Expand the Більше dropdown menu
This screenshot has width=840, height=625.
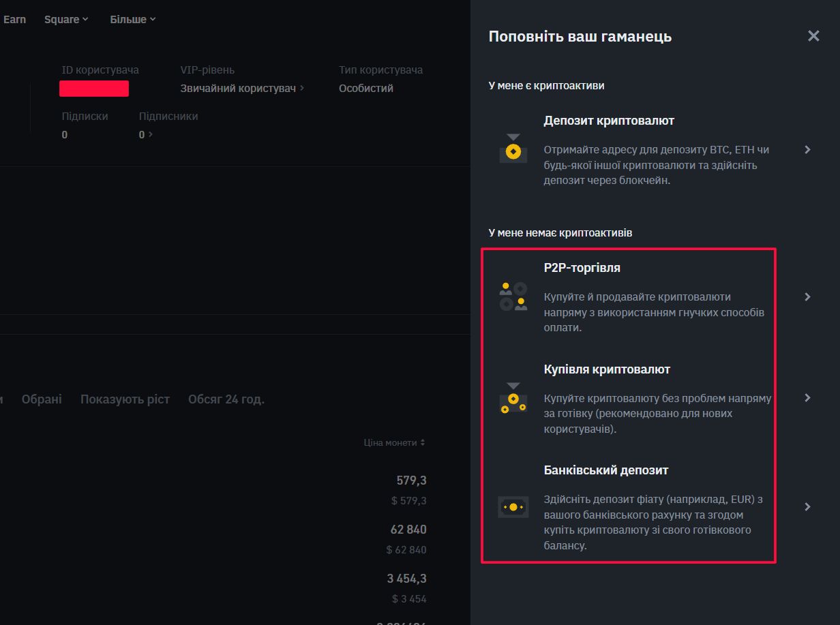(x=133, y=19)
